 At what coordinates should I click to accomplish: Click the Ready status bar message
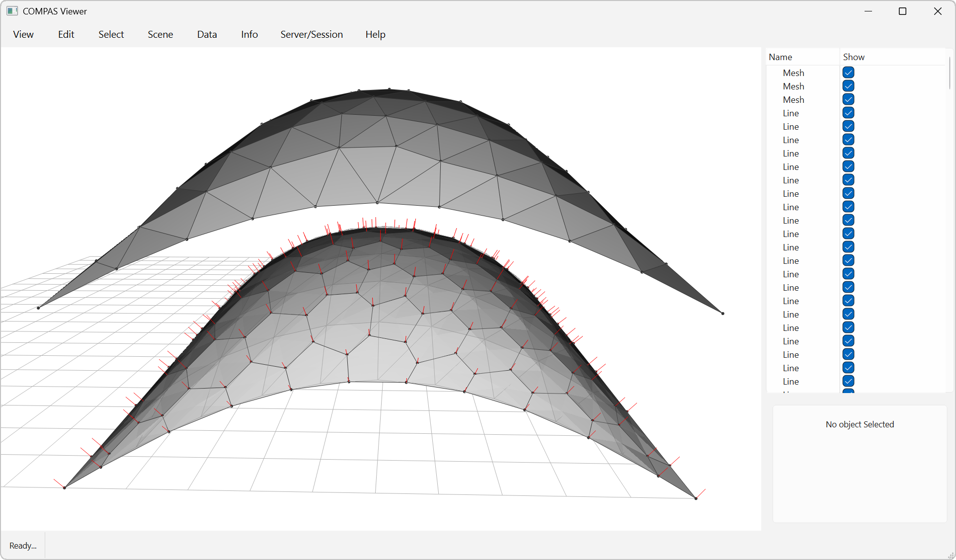[23, 546]
